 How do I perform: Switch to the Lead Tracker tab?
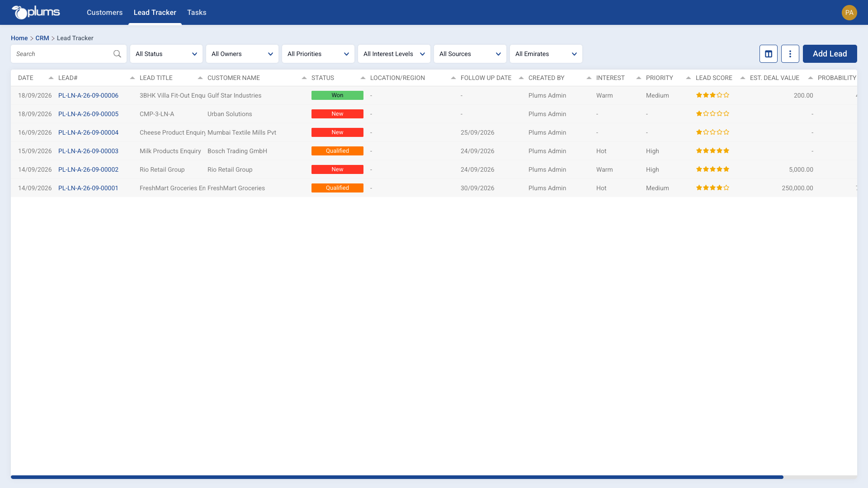point(155,13)
